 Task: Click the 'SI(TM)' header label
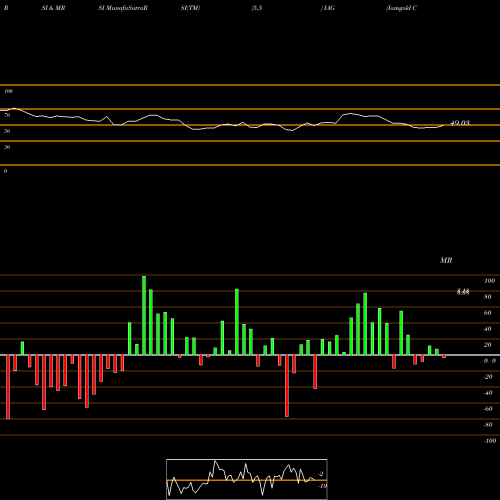tap(190, 8)
